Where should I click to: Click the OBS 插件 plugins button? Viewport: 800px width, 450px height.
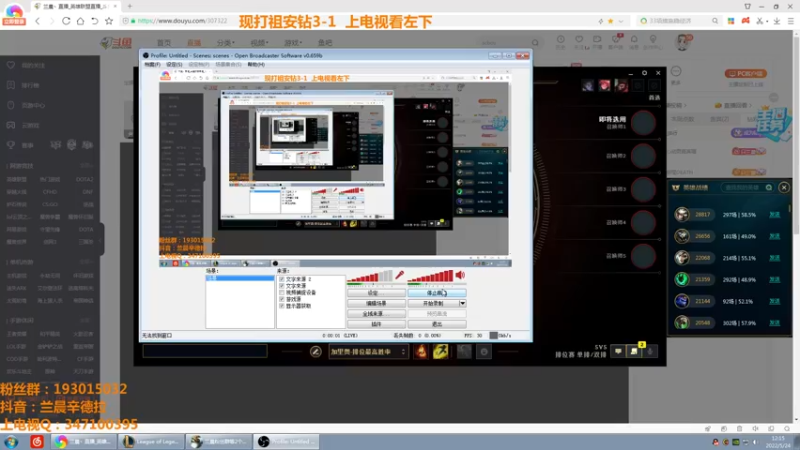(377, 324)
